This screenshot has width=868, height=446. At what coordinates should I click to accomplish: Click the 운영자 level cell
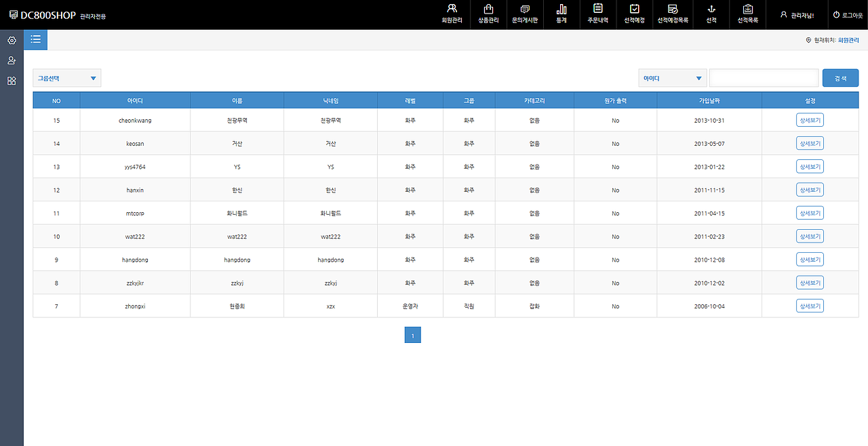click(x=410, y=306)
